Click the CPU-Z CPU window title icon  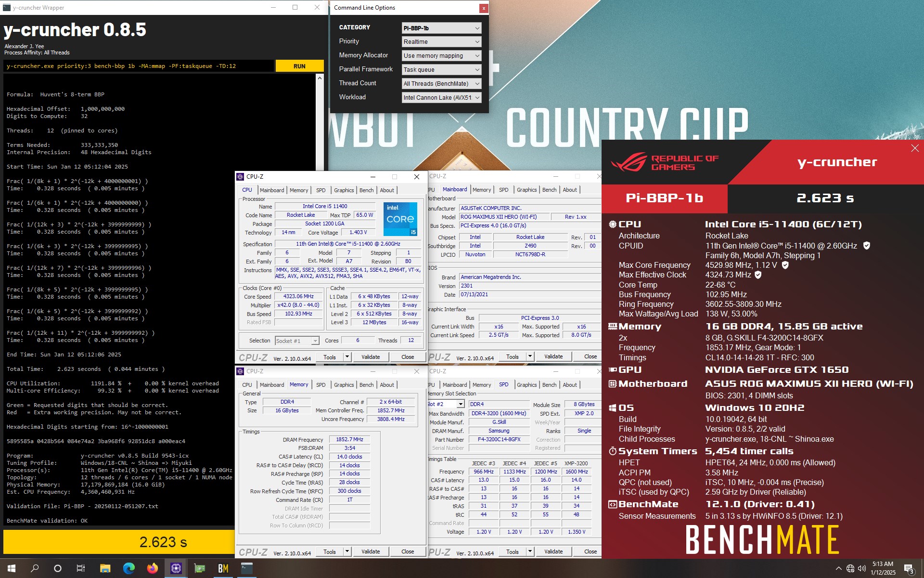pos(240,177)
